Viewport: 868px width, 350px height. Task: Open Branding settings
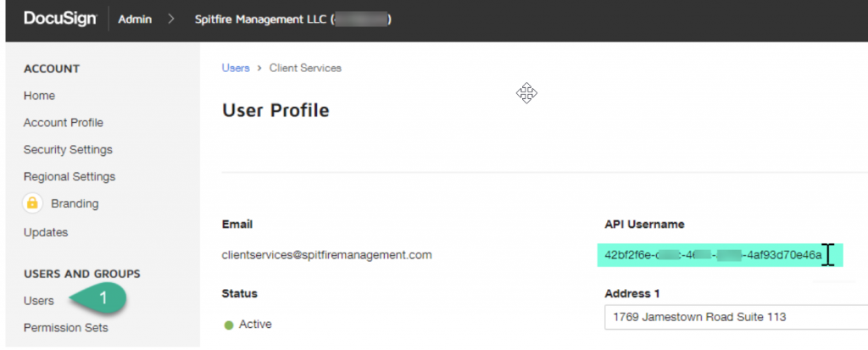(x=75, y=203)
